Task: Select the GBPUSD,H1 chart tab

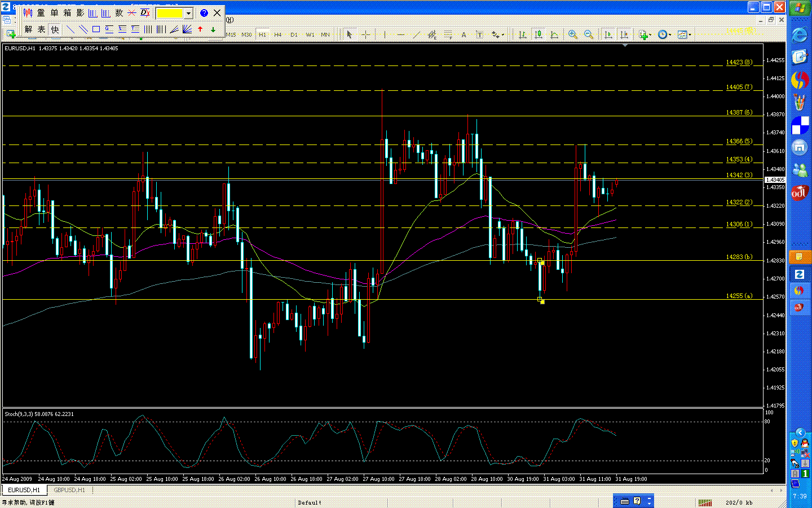Action: point(69,490)
